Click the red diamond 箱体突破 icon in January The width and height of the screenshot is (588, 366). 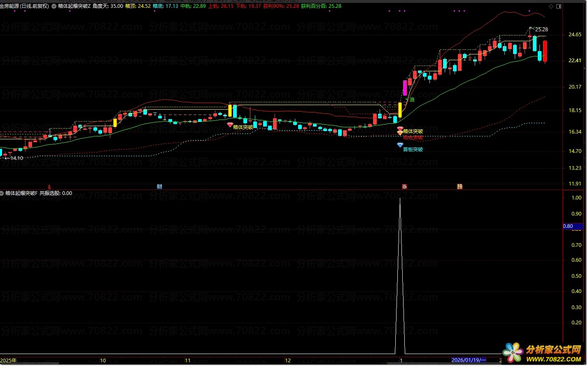(x=400, y=129)
